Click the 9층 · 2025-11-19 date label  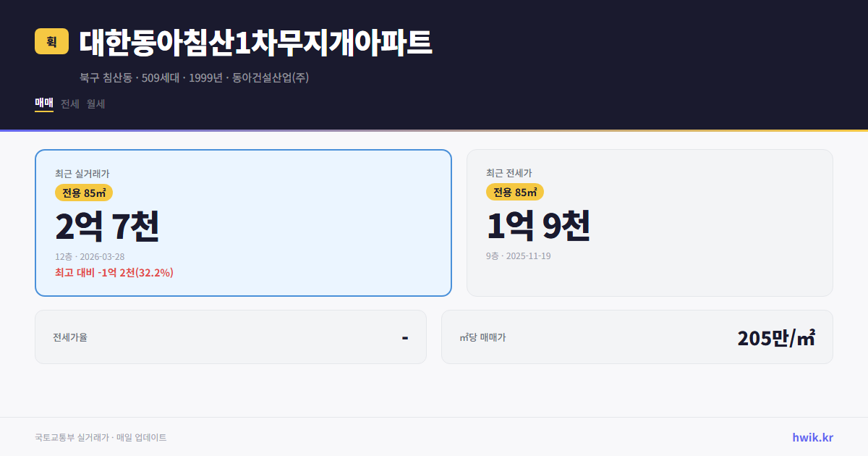pyautogui.click(x=518, y=256)
